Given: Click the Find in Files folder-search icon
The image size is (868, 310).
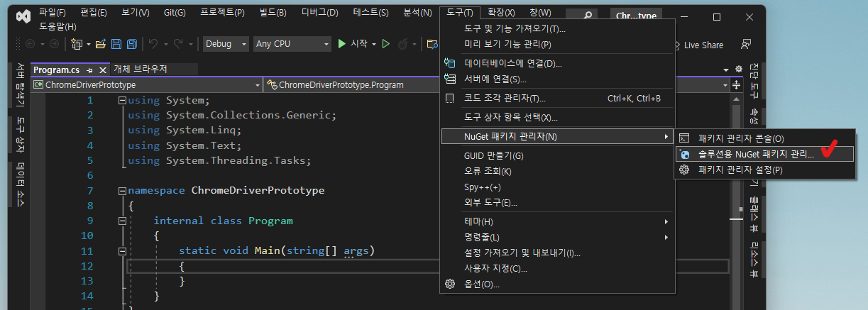Looking at the screenshot, I should [432, 44].
